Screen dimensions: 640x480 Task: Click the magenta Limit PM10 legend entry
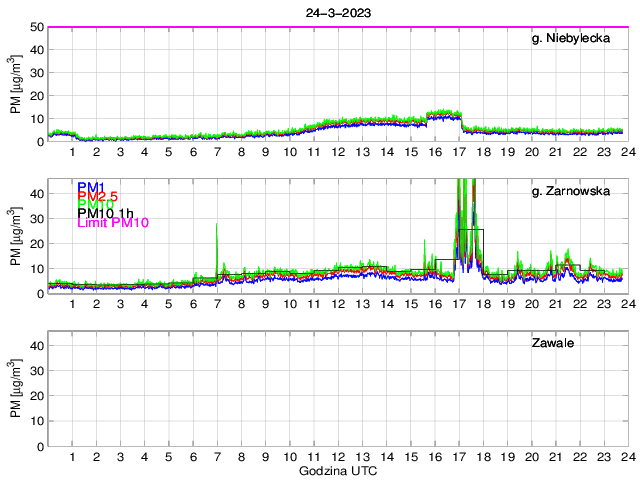point(113,223)
